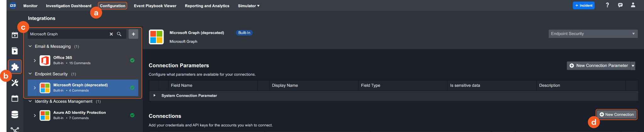This screenshot has height=132, width=644.
Task: Click the search magnifier icon
Action: click(119, 34)
